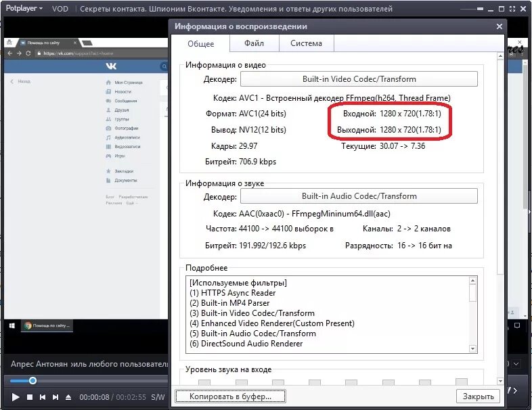The image size is (532, 410).
Task: Toggle Potplayer fullscreen icon in title bar
Action: point(512,9)
